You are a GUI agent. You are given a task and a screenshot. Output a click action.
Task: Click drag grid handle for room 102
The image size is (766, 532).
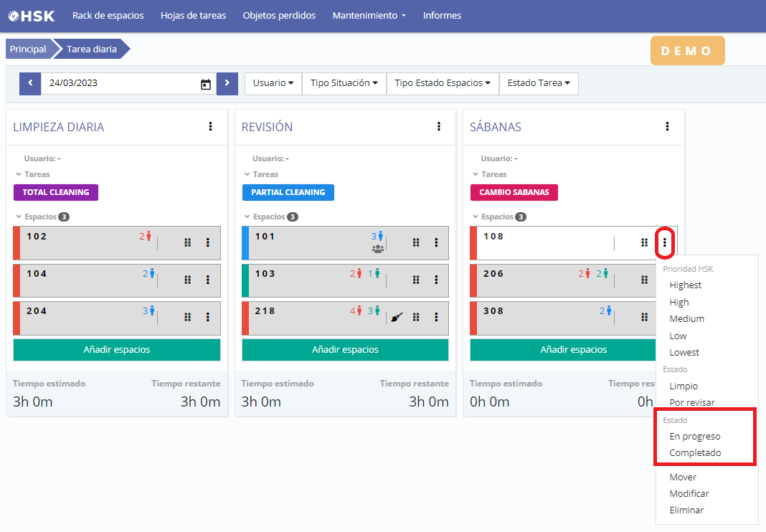point(188,242)
